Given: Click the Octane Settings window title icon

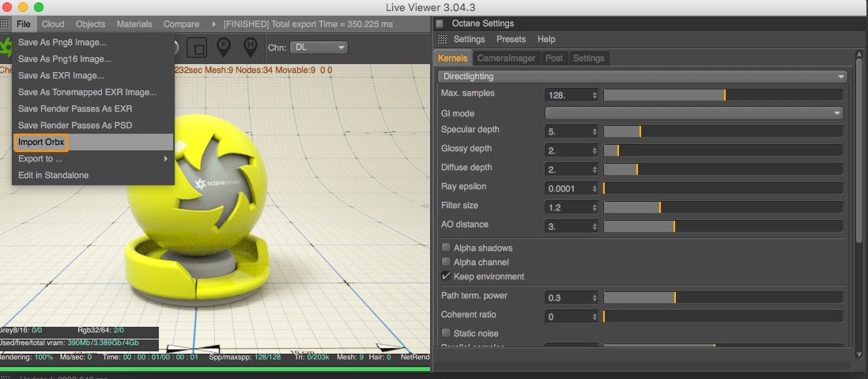Looking at the screenshot, I should click(440, 23).
